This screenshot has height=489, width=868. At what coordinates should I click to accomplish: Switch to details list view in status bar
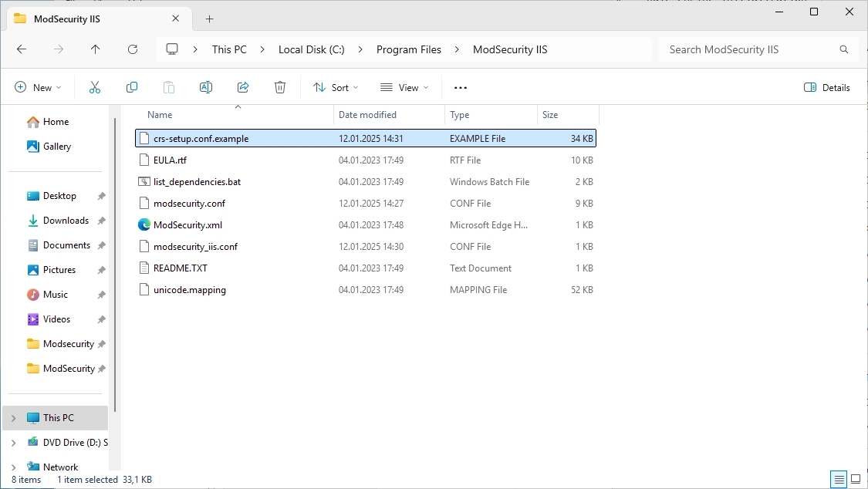839,480
